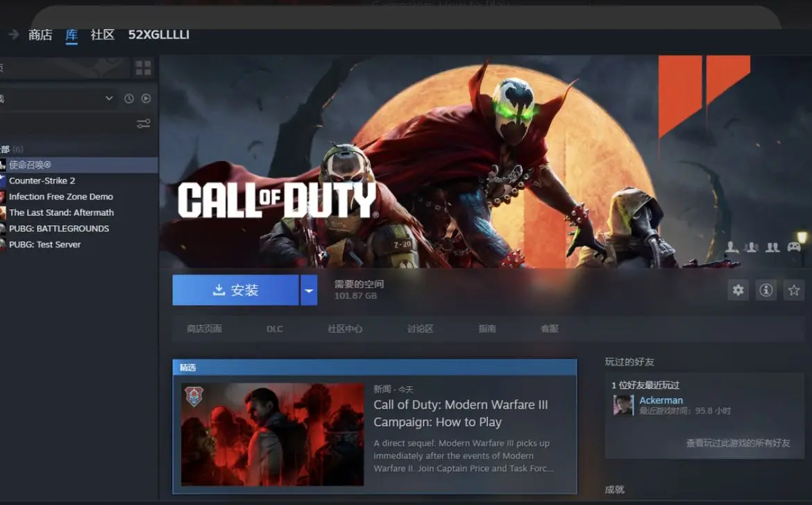This screenshot has width=812, height=505.
Task: Click the 成就 achievements heading
Action: tap(614, 490)
